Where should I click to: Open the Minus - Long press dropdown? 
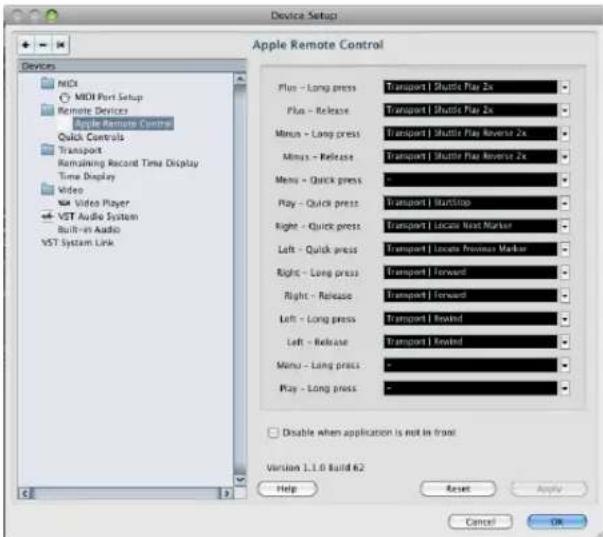point(564,133)
